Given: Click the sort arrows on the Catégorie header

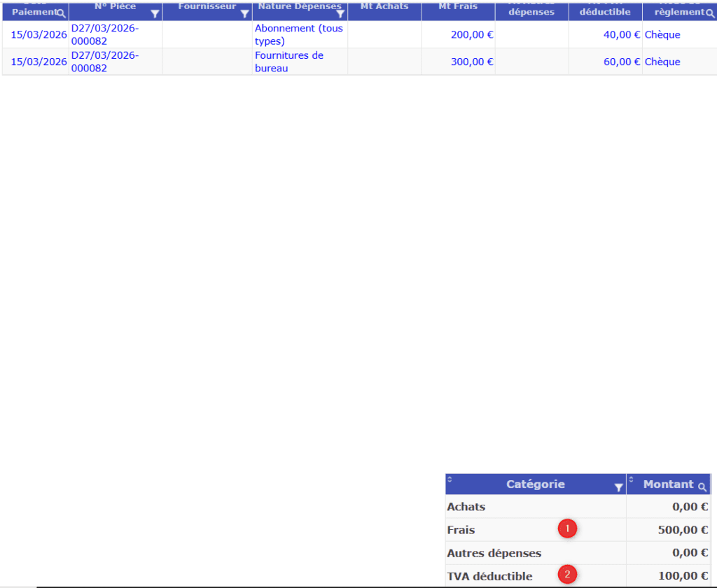Looking at the screenshot, I should (450, 479).
